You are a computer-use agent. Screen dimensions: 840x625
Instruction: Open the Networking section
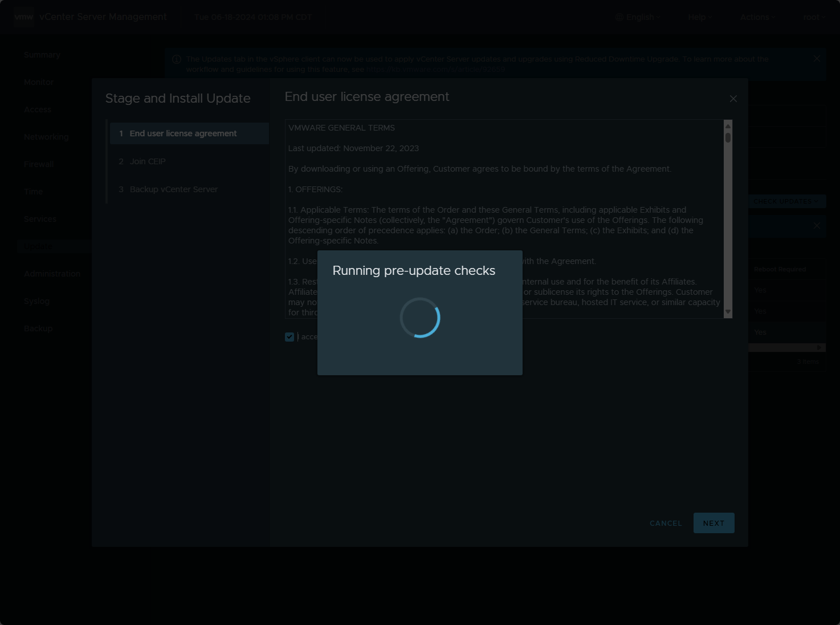(x=46, y=137)
